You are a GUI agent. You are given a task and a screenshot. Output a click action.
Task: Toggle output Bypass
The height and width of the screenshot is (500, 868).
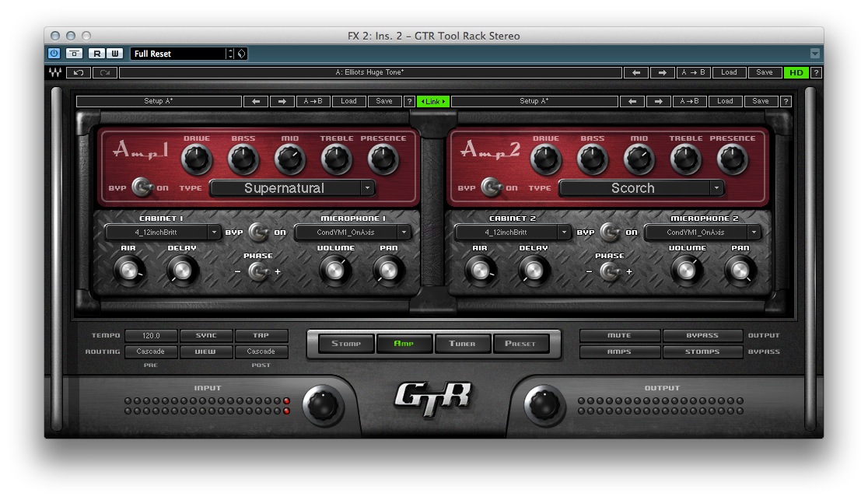[702, 336]
